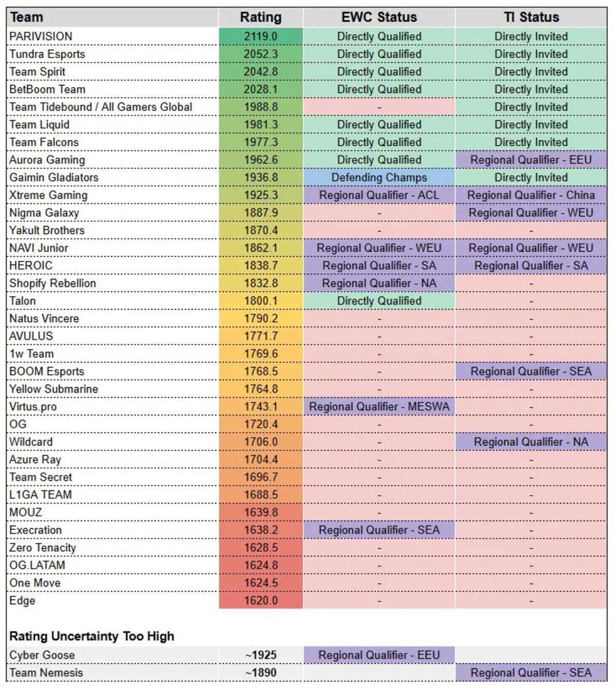Click the Rating column header
The width and height of the screenshot is (616, 690).
tap(261, 17)
